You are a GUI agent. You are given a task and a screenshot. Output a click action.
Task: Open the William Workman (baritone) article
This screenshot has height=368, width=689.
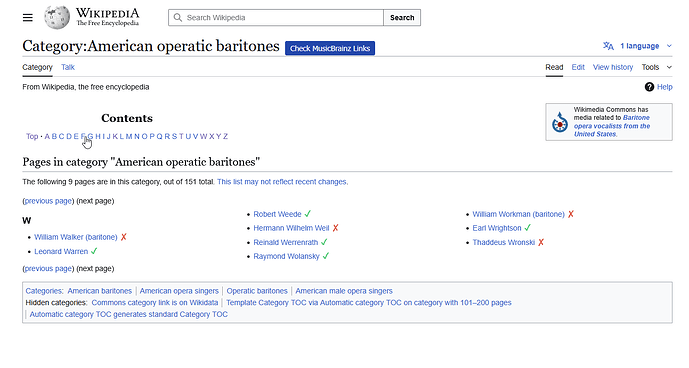point(519,214)
